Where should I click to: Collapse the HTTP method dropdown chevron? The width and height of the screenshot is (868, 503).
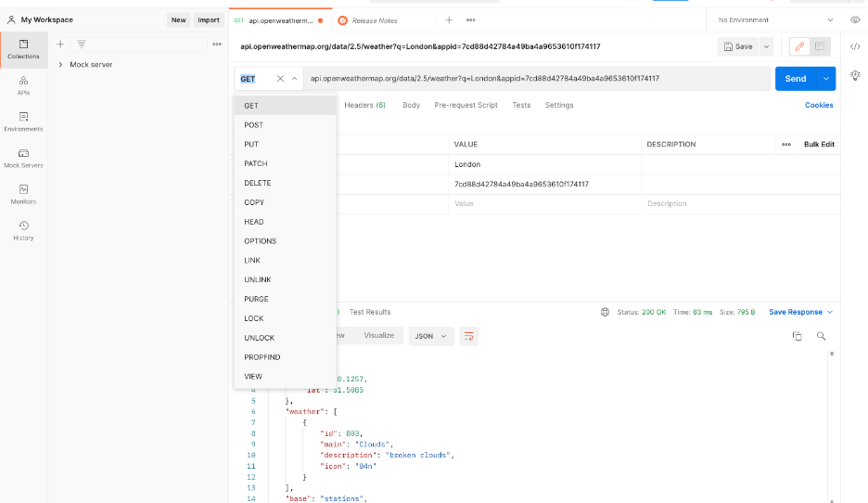click(x=295, y=79)
